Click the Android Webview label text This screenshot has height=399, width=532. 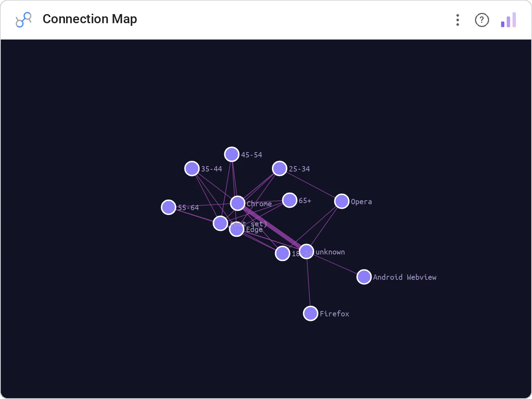(x=405, y=277)
